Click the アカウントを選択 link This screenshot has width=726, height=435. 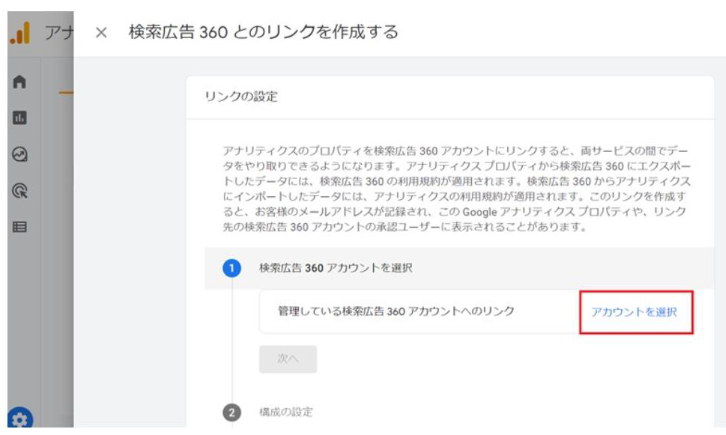(x=634, y=312)
